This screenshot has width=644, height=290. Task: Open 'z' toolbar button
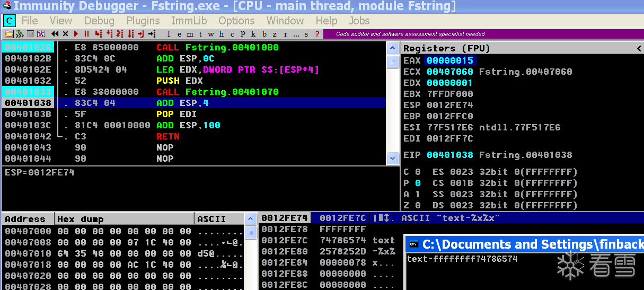pos(275,34)
